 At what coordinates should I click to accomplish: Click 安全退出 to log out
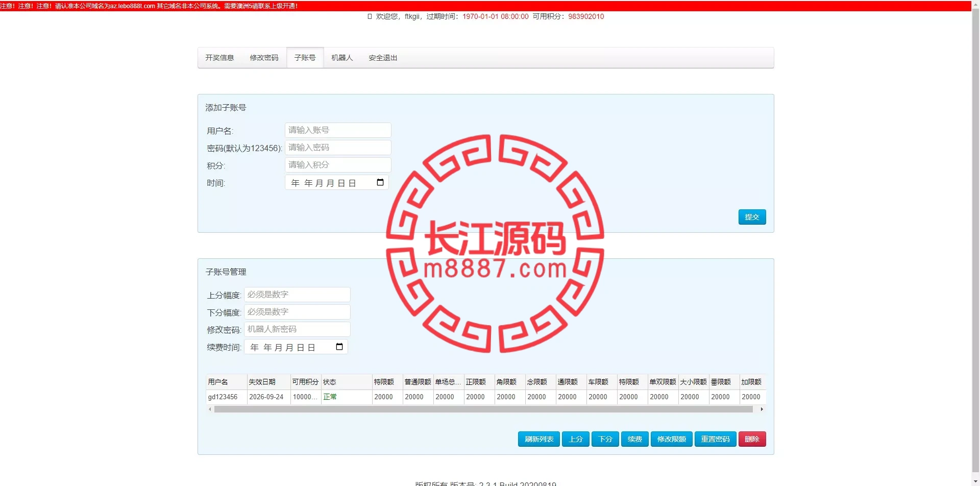(x=383, y=58)
